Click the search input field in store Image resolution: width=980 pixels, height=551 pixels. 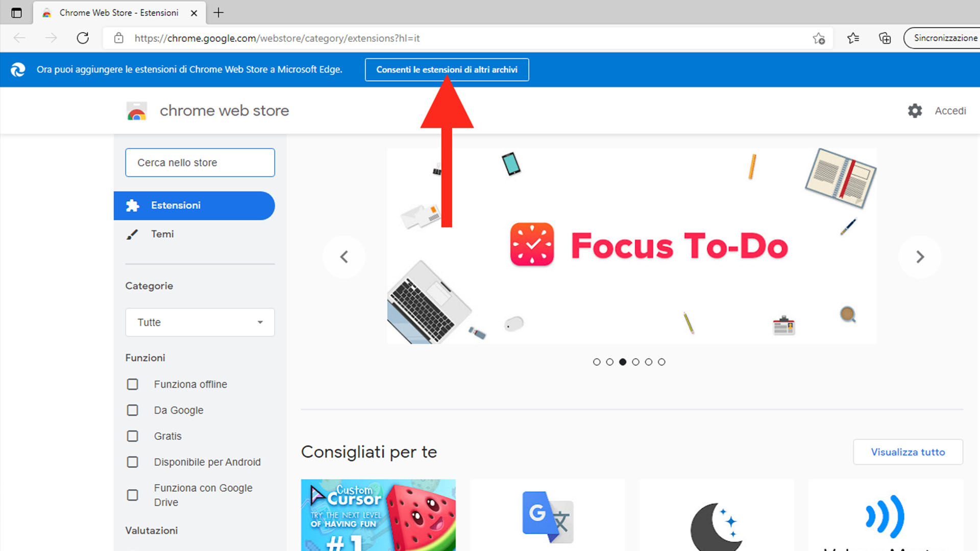(x=200, y=162)
